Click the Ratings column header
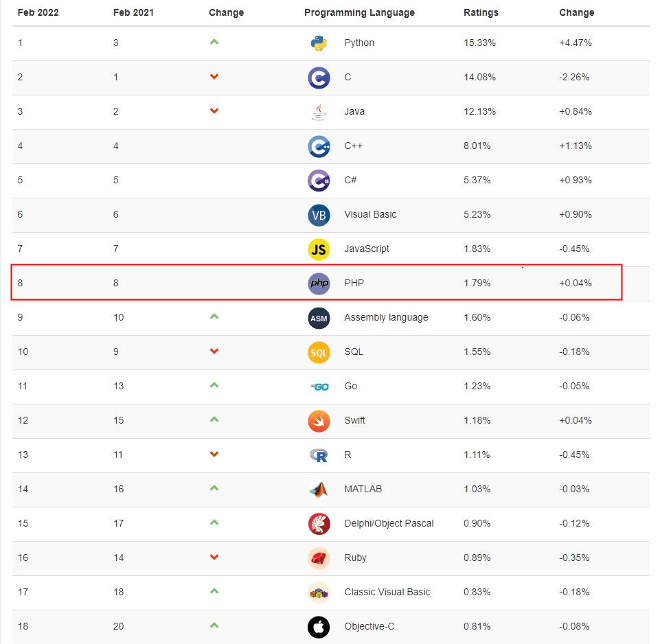 481,12
